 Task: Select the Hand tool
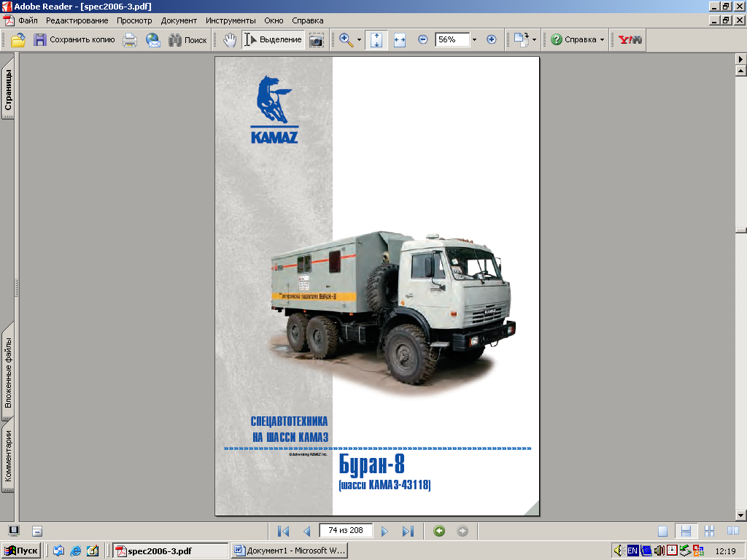point(230,40)
